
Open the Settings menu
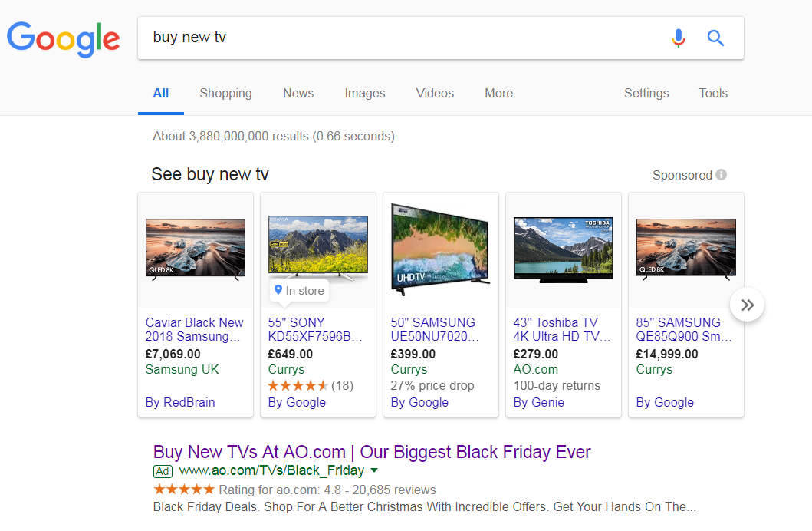646,94
